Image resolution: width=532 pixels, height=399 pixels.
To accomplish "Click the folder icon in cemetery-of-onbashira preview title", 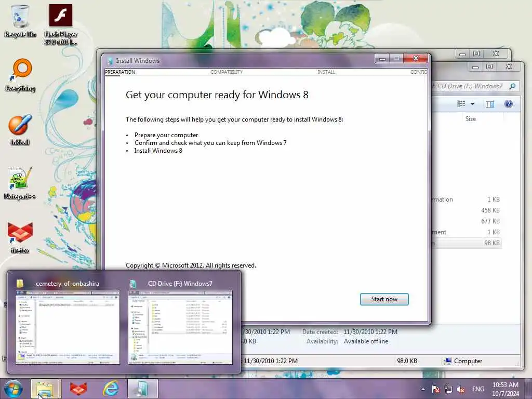I will click(x=20, y=283).
